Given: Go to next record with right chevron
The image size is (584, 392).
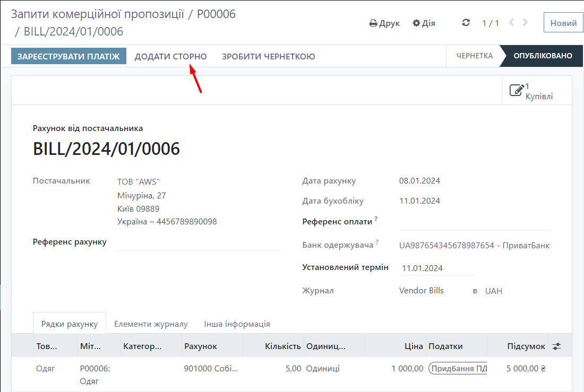Looking at the screenshot, I should pyautogui.click(x=526, y=23).
